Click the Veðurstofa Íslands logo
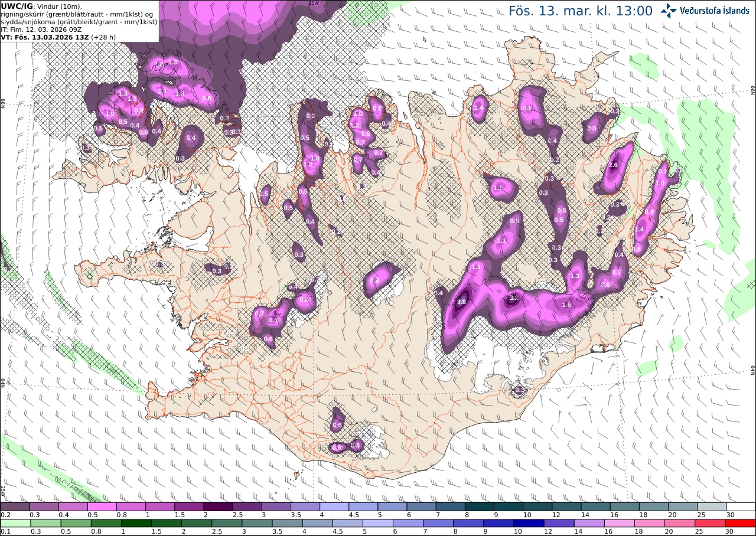Image resolution: width=756 pixels, height=536 pixels. tap(705, 10)
